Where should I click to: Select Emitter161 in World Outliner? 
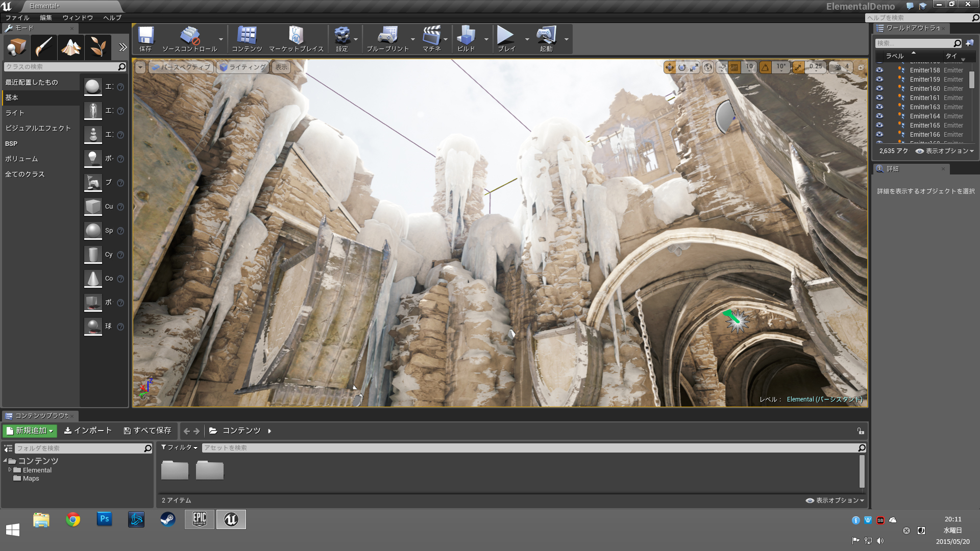tap(924, 98)
